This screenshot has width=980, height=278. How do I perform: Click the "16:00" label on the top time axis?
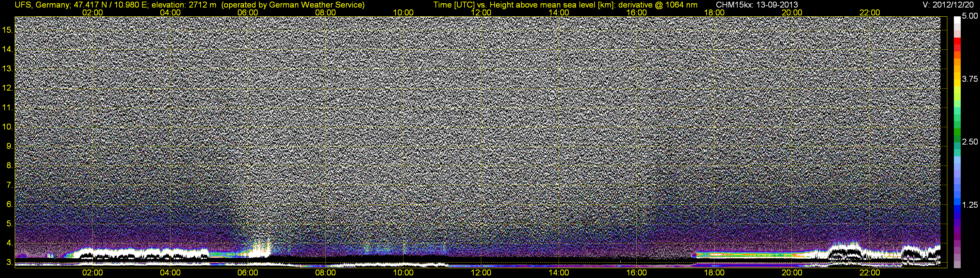click(636, 12)
